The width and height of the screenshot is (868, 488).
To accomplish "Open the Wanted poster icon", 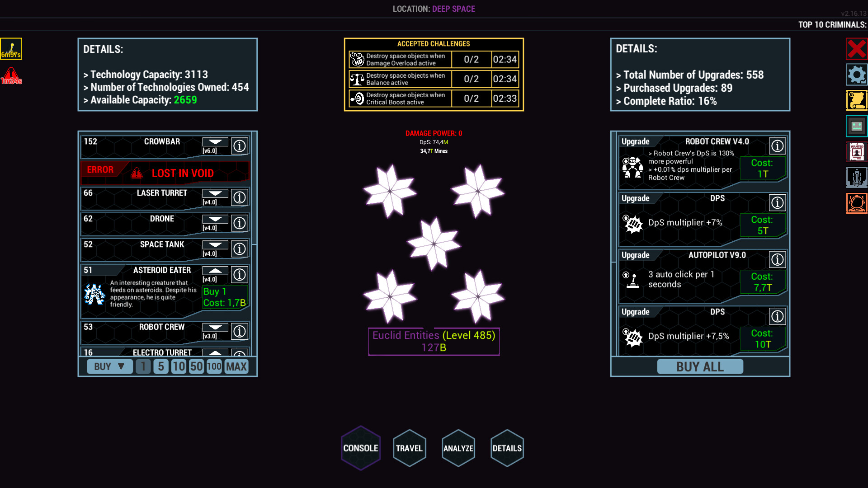I will click(x=856, y=152).
